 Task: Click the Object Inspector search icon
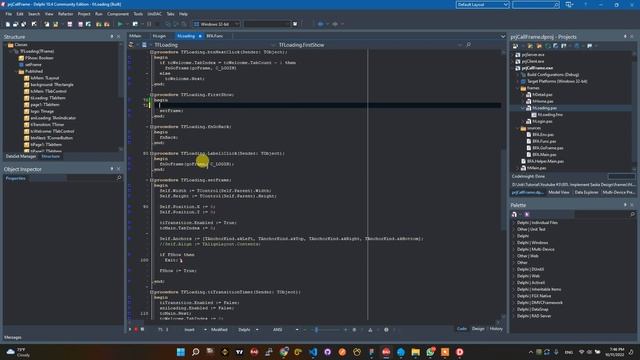click(x=119, y=178)
